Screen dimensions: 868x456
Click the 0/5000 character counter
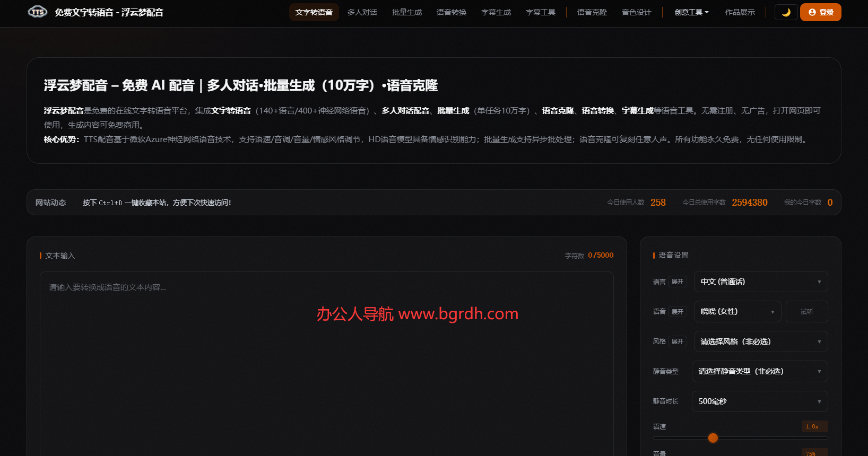click(601, 255)
